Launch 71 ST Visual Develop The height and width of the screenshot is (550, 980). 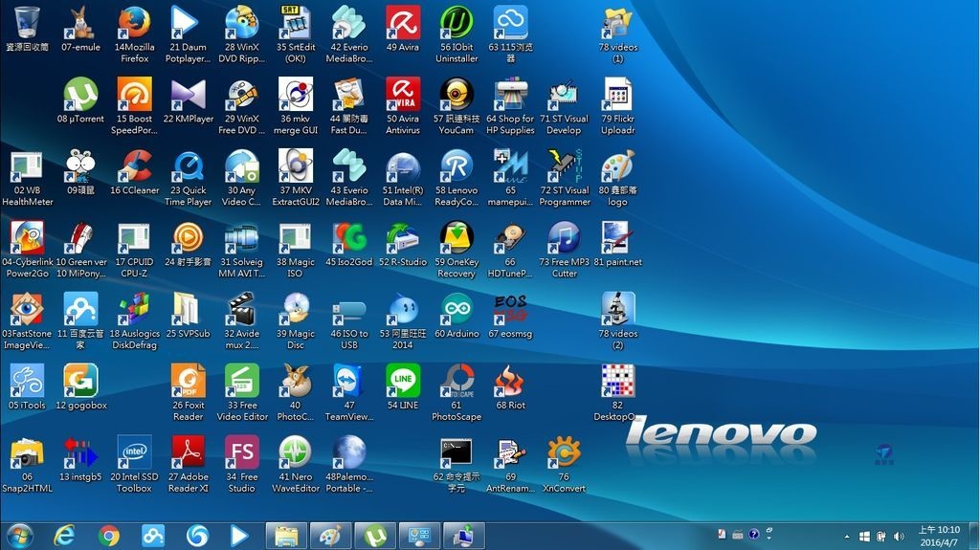[564, 95]
